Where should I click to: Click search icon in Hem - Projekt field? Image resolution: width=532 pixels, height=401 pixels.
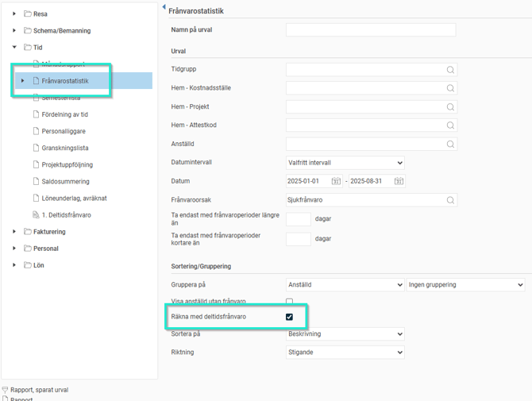point(450,107)
